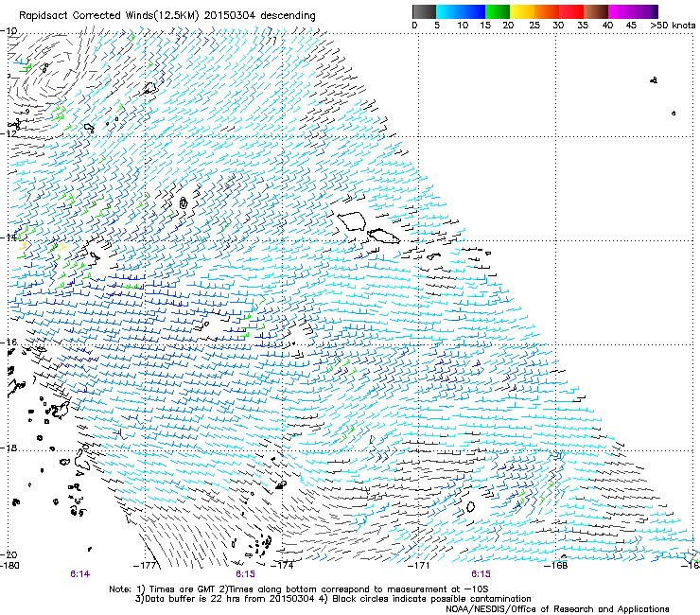Click the '-20' latitude axis label
Image resolution: width=700 pixels, height=615 pixels.
coord(9,554)
